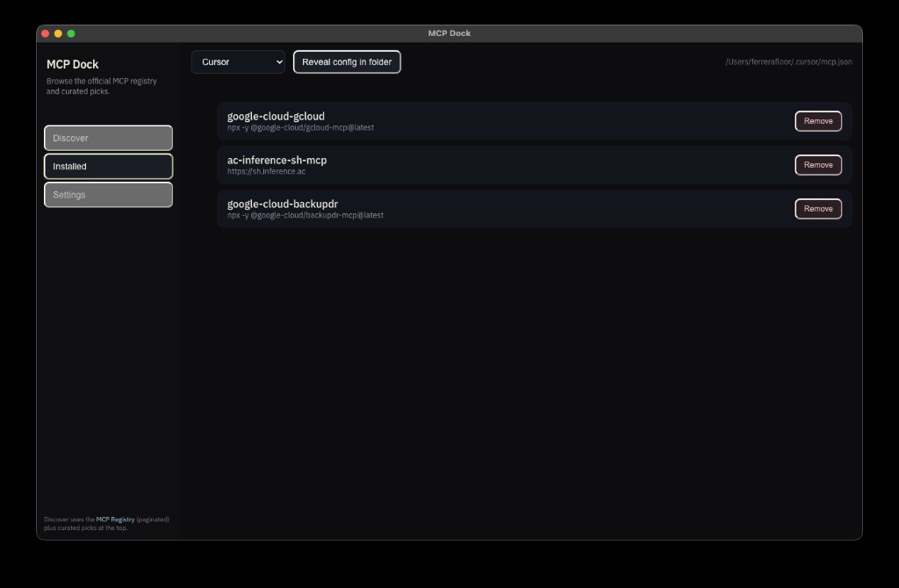Open the Cursor client dropdown
Image resolution: width=899 pixels, height=588 pixels.
point(238,62)
